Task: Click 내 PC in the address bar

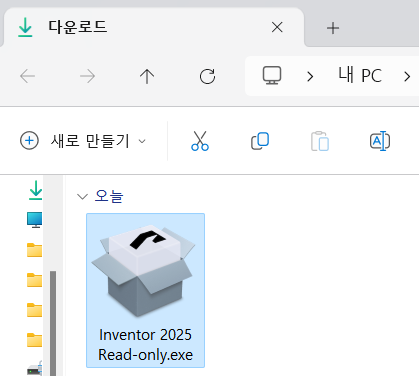Action: pyautogui.click(x=360, y=75)
